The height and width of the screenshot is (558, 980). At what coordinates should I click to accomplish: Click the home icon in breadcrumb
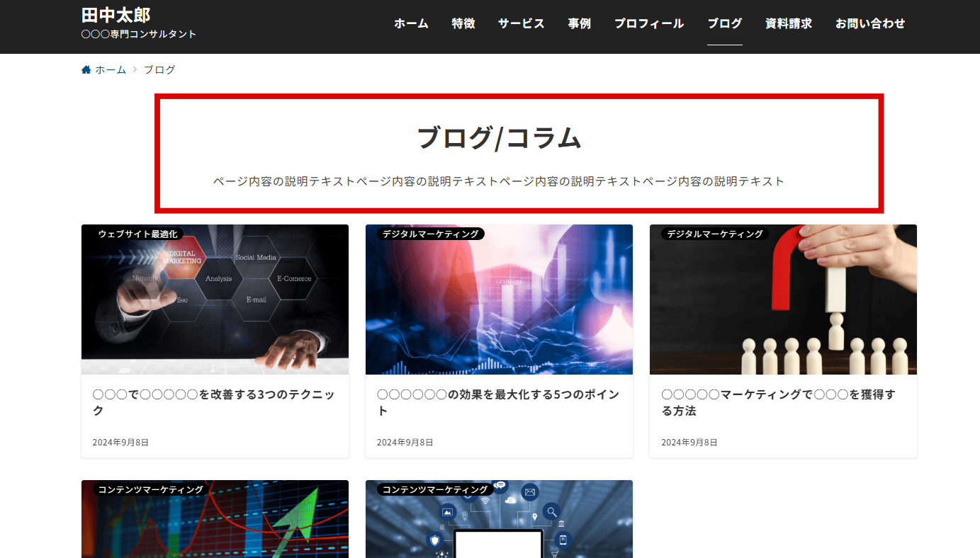click(x=86, y=69)
